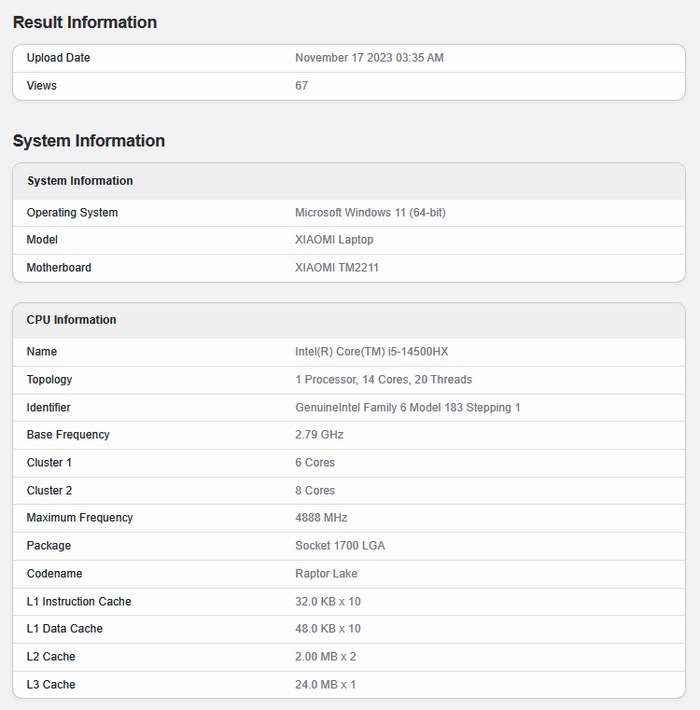Click the Upload Date row label

click(58, 58)
